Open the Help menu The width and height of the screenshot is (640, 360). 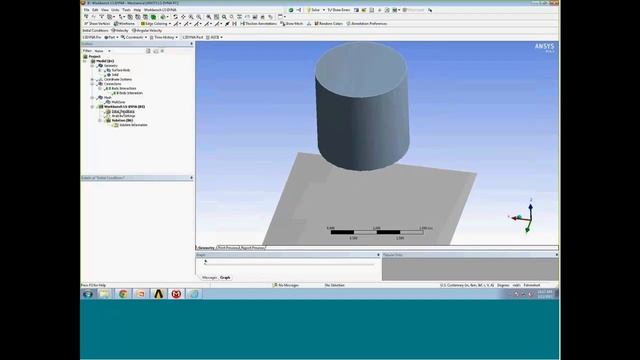pos(137,10)
